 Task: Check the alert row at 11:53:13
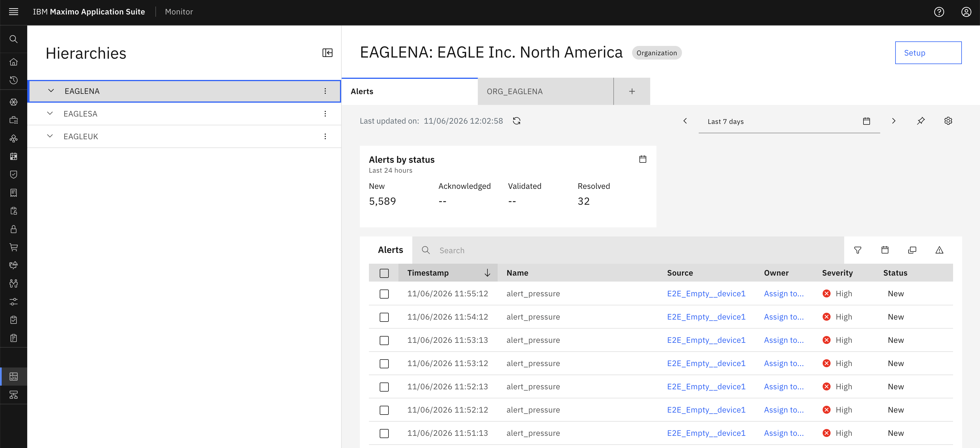[384, 340]
